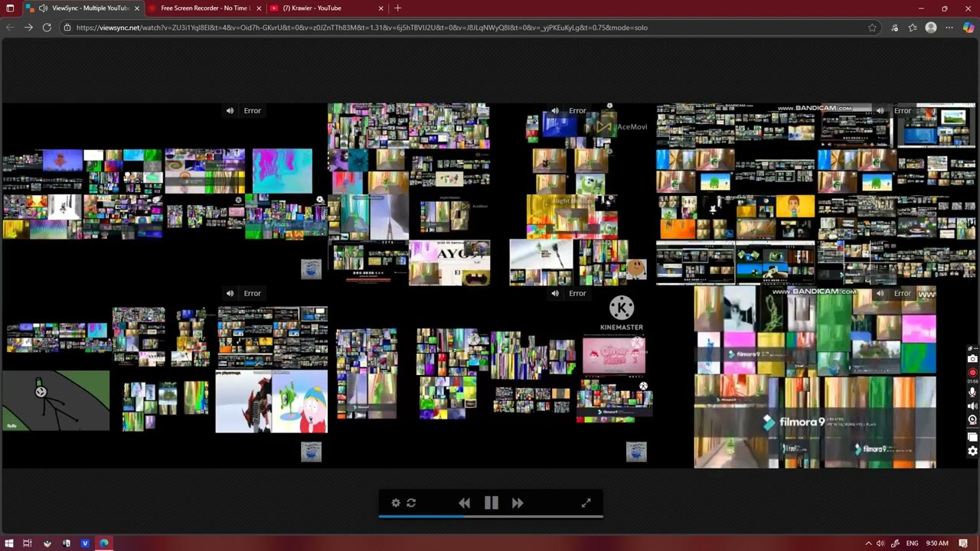Image resolution: width=980 pixels, height=551 pixels.
Task: Click the stick figure video thumbnail
Action: (56, 401)
